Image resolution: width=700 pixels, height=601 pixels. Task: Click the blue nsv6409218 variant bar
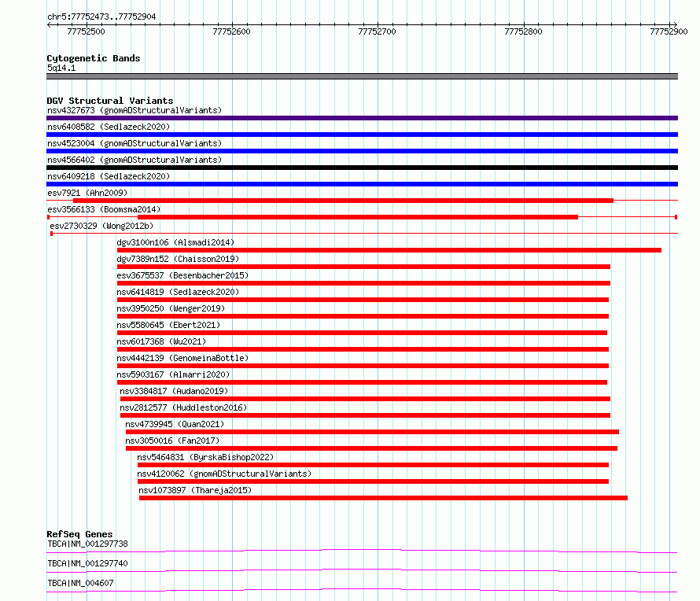coord(362,184)
